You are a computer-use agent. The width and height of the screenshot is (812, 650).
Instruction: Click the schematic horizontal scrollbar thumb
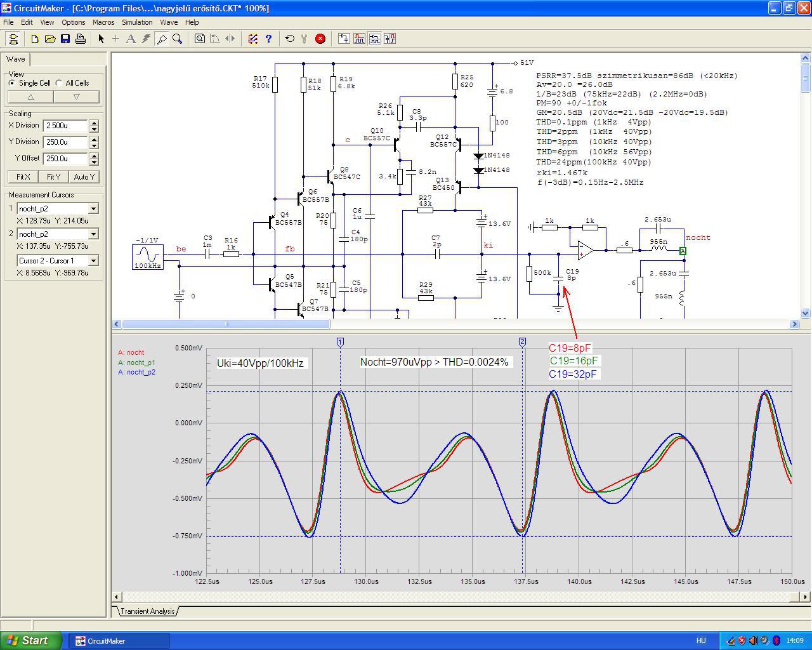(x=226, y=324)
